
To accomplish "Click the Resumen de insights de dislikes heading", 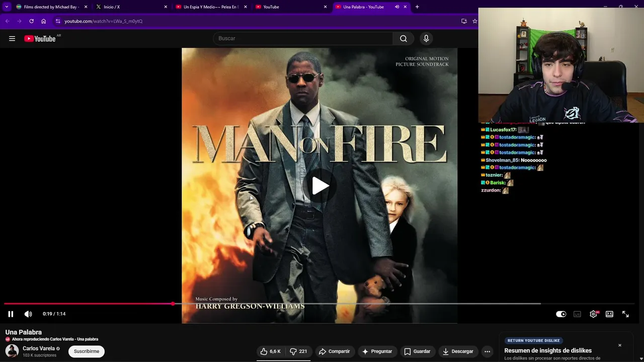I will coord(548,350).
